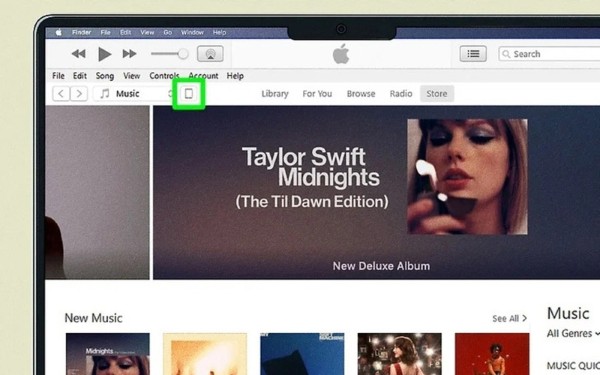Skip ahead with the fast-forward button

tap(129, 54)
